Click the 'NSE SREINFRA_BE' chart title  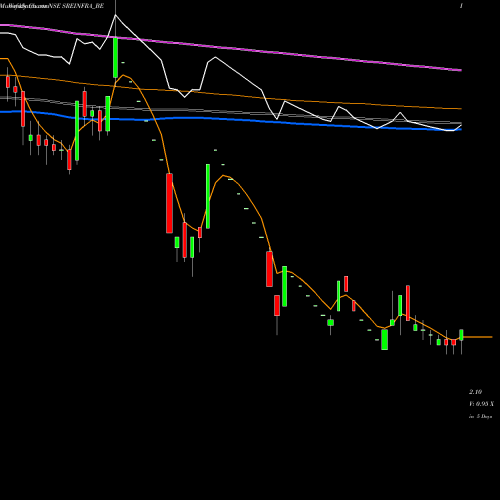[76, 6]
